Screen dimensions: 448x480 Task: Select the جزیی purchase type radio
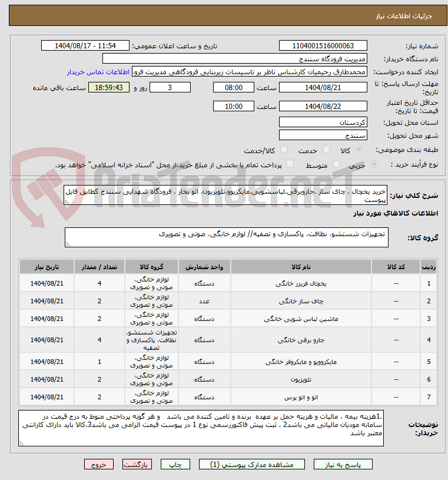click(x=374, y=164)
